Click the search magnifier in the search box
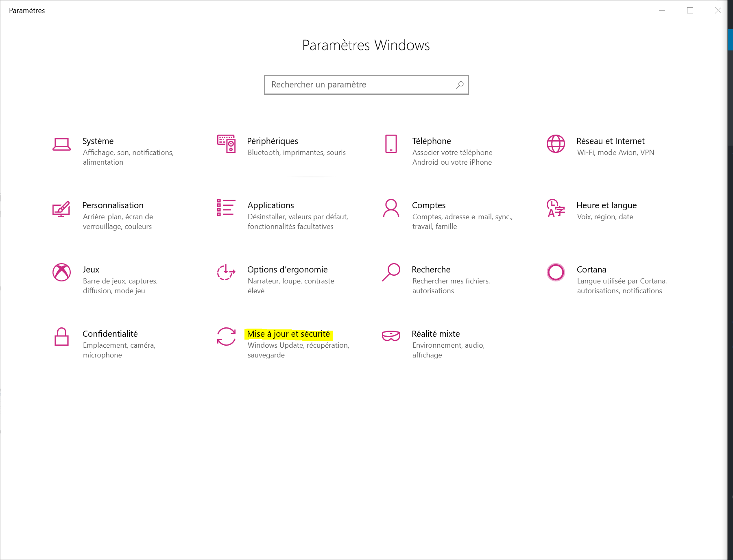The image size is (733, 560). (460, 85)
